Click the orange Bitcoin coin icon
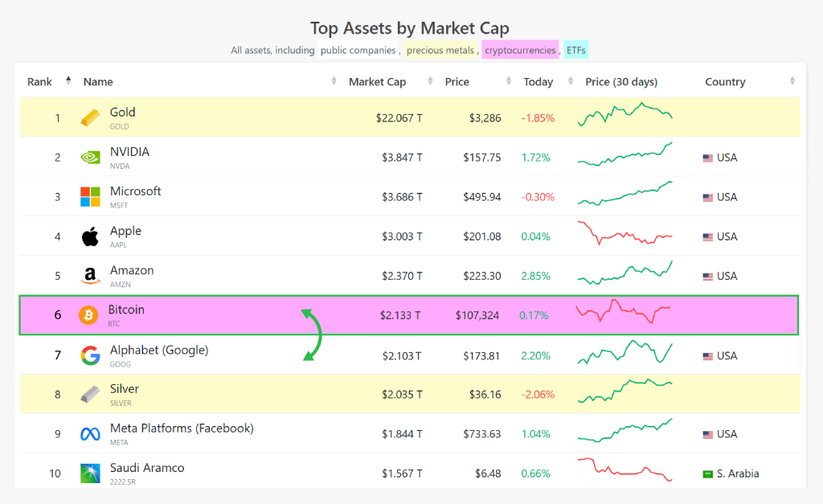 pos(88,315)
